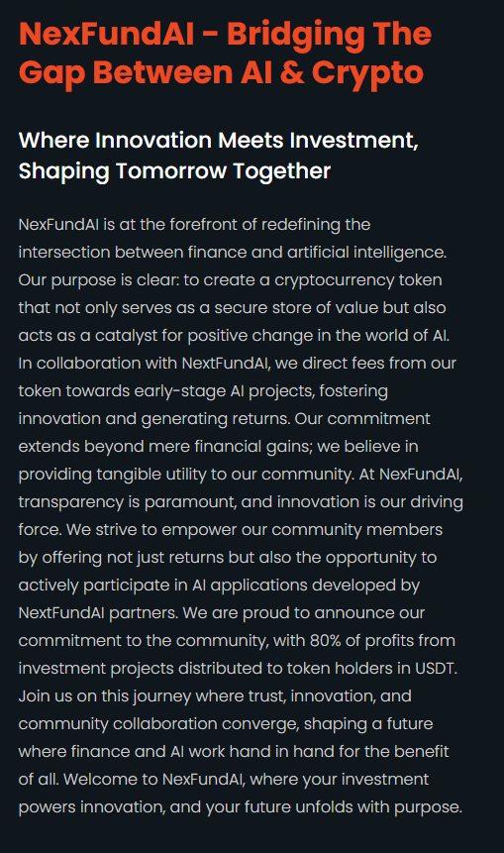Click the 'Gap Between AI & Crypto' heading line

click(x=221, y=73)
